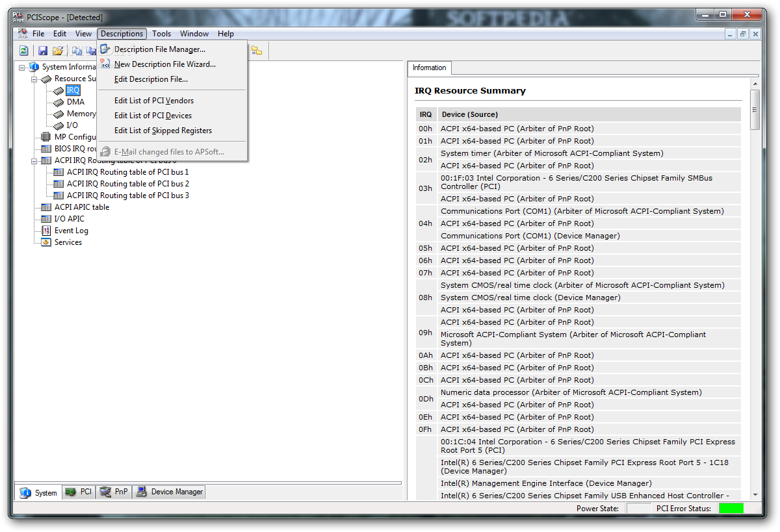Click the yellow folder-tree icon at toolbar end
Image resolution: width=780 pixels, height=532 pixels.
pyautogui.click(x=257, y=51)
